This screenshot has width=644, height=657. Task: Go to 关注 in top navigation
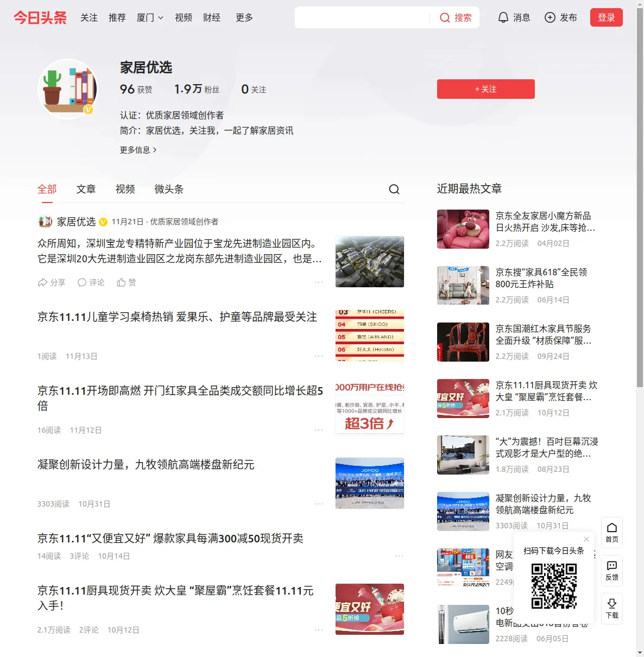(x=89, y=17)
